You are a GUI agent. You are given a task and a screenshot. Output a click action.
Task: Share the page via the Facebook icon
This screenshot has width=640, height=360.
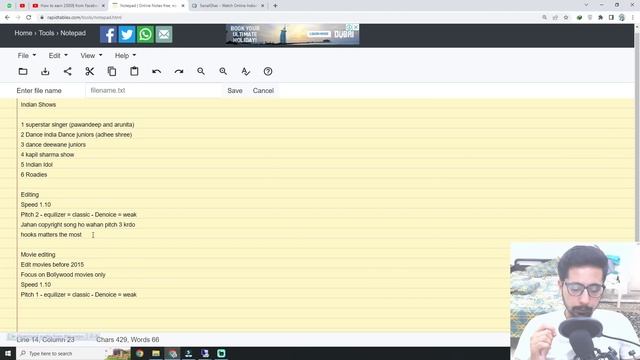point(108,34)
